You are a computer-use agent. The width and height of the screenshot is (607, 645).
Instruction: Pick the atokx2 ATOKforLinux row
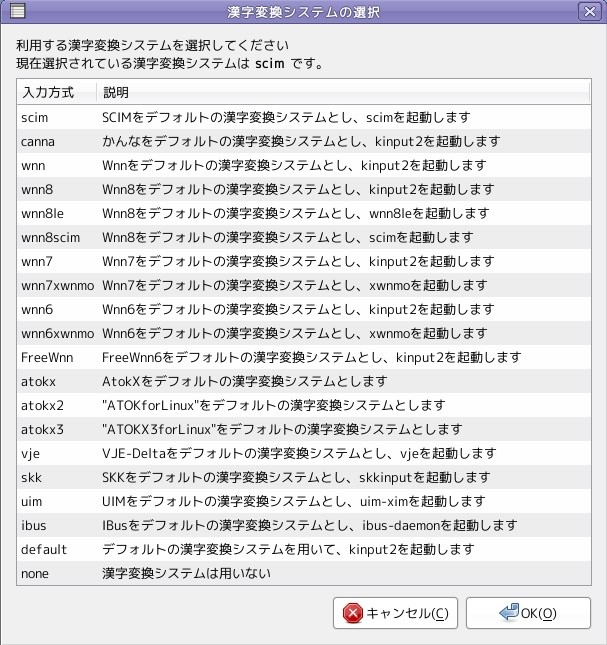point(304,405)
